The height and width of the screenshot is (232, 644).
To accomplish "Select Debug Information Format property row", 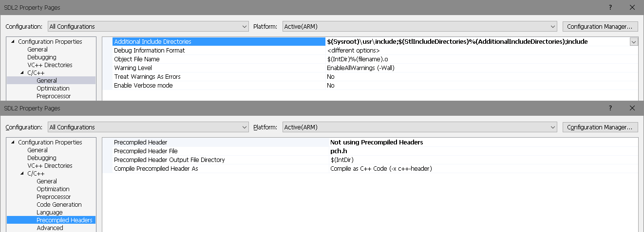I will pos(149,51).
